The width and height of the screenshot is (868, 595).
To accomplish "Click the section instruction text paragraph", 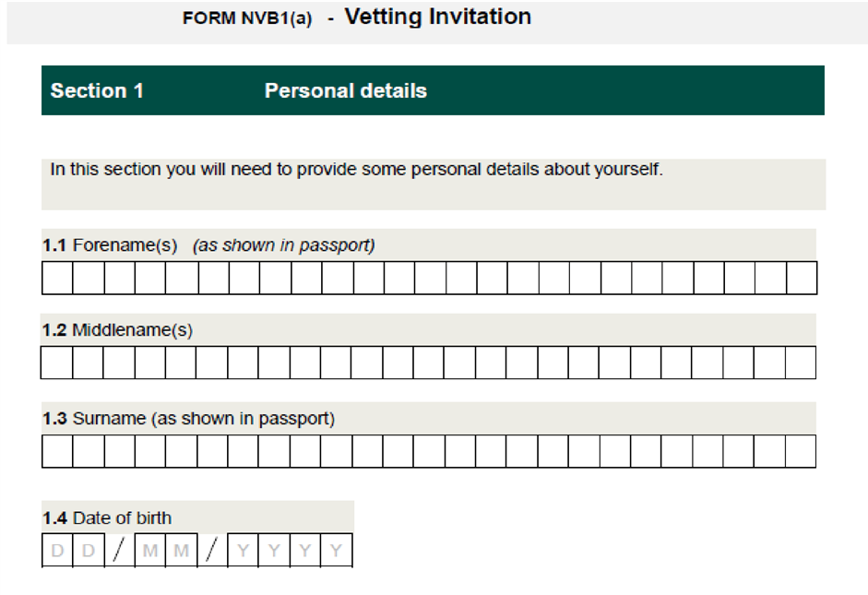I will 356,169.
